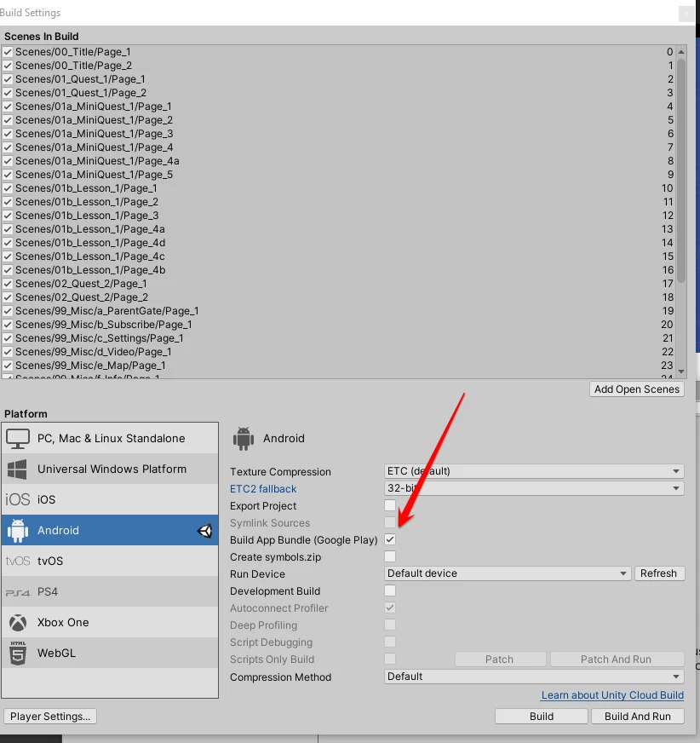Image resolution: width=700 pixels, height=743 pixels.
Task: Select Scenes/99_Misc/a_ParentGate/Page_1 row
Action: [338, 311]
